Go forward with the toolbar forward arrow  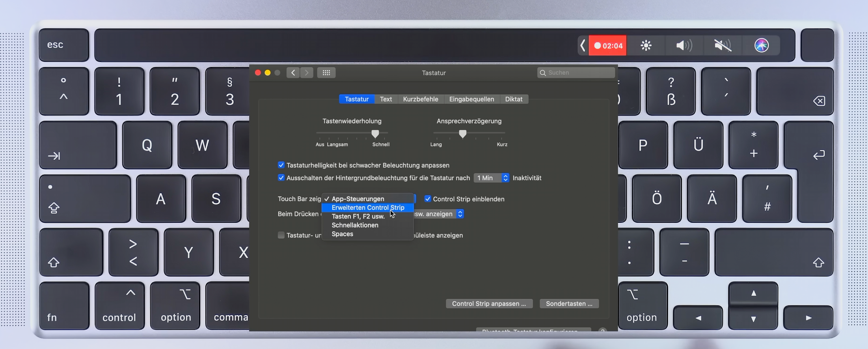point(307,73)
